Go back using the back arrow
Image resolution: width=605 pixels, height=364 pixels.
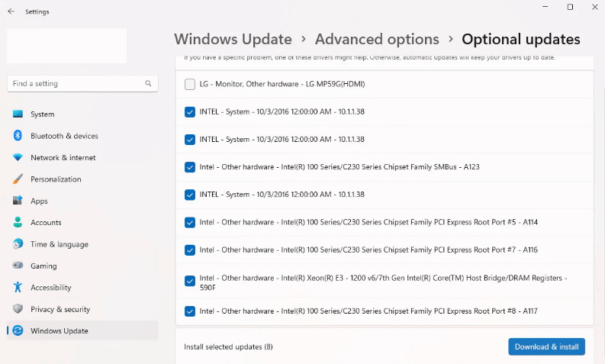tap(11, 11)
